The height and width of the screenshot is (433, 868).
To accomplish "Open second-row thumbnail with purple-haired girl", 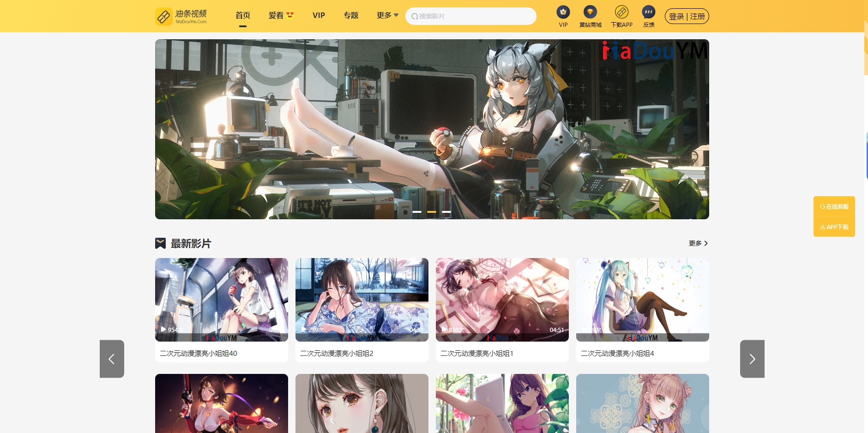I will pyautogui.click(x=502, y=403).
